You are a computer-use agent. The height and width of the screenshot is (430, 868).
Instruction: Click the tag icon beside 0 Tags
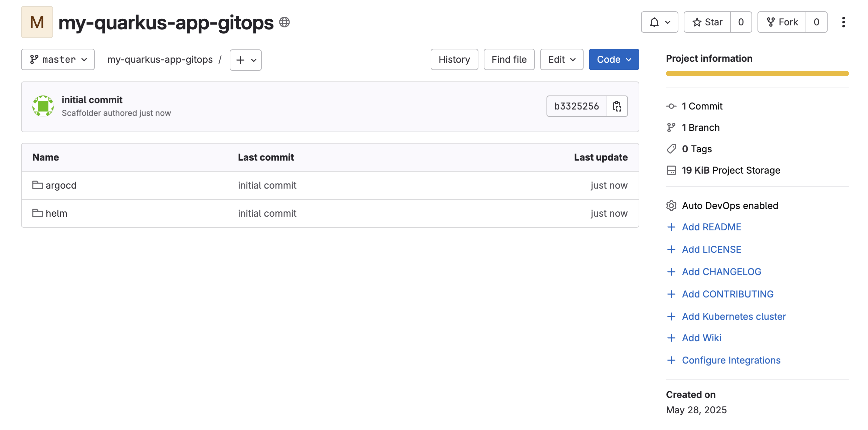click(671, 149)
